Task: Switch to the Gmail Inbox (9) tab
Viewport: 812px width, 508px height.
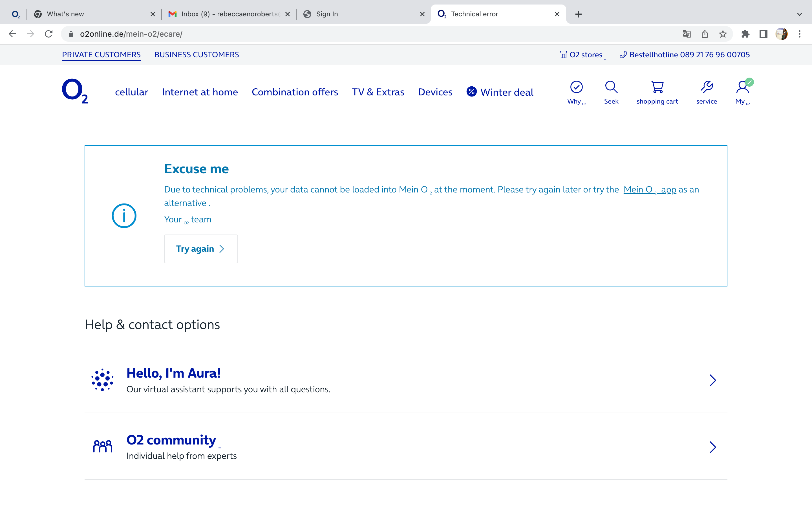Action: 229,14
